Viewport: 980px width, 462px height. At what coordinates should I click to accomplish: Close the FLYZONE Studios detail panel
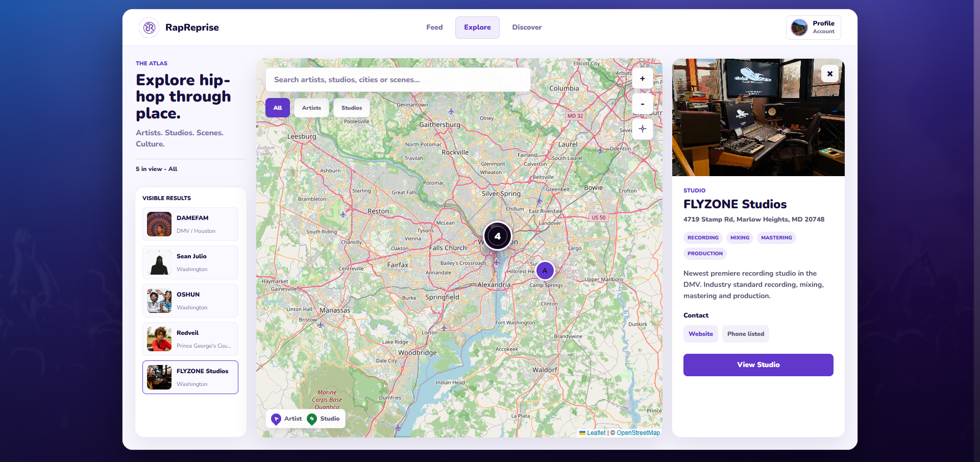pos(830,74)
